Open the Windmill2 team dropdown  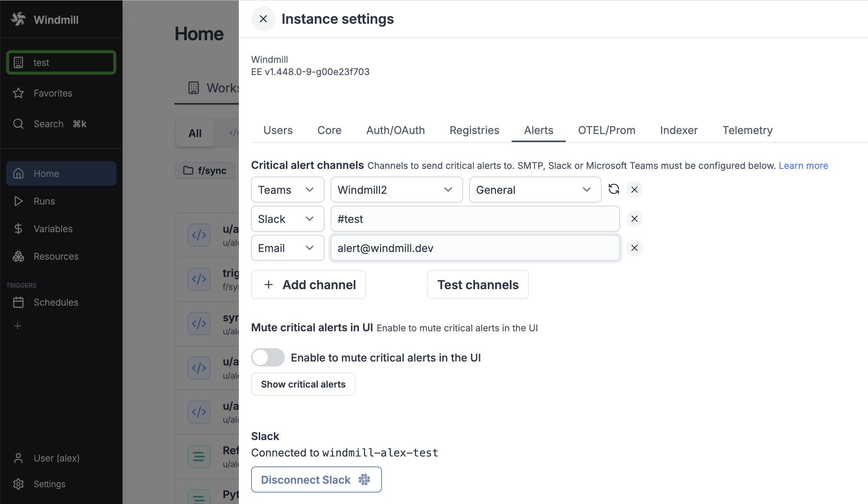point(396,190)
